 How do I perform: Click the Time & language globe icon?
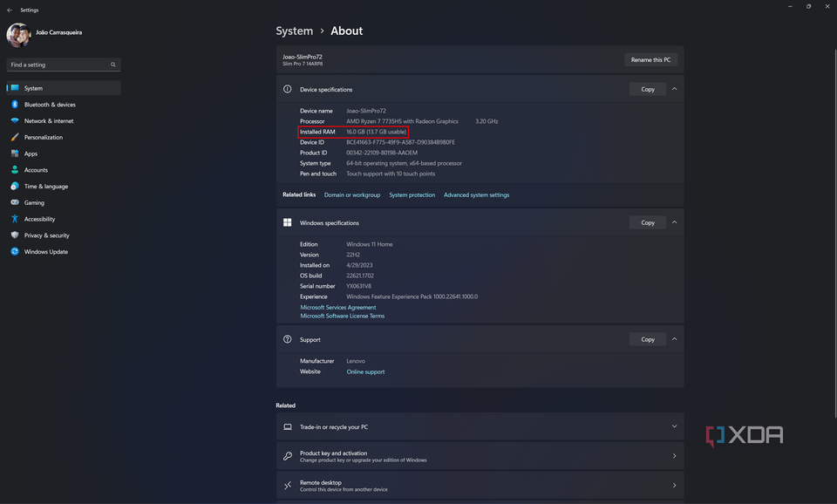[x=15, y=187]
